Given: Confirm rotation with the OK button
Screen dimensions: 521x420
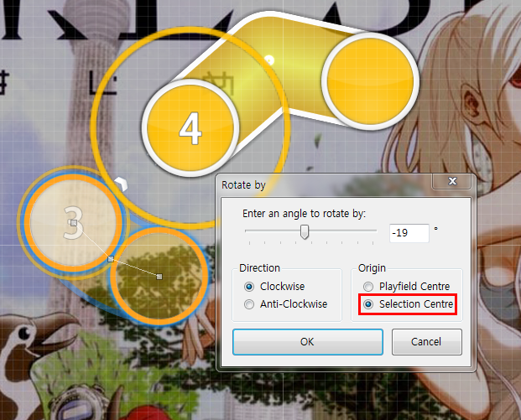Looking at the screenshot, I should tap(308, 342).
